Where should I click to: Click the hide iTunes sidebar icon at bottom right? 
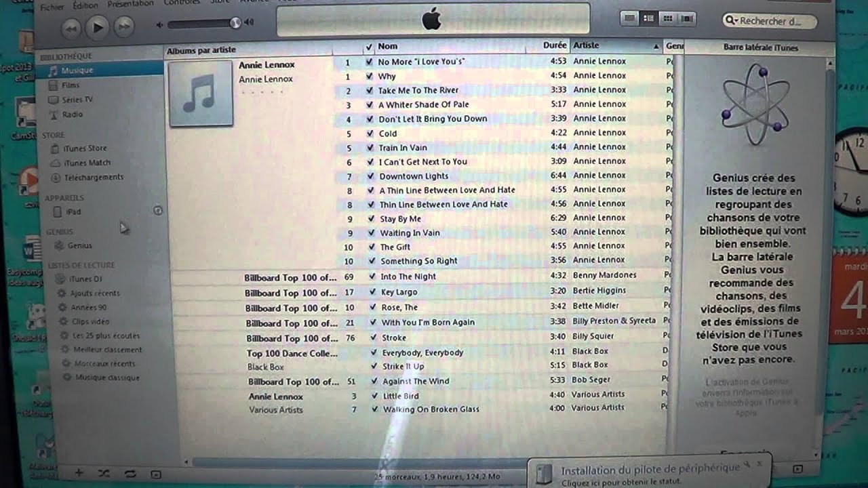coord(797,468)
